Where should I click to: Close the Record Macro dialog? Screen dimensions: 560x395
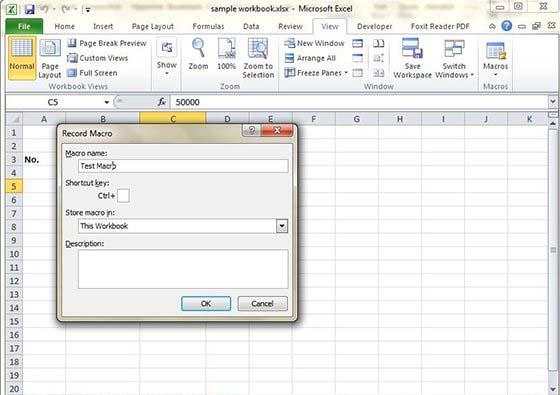[x=277, y=130]
